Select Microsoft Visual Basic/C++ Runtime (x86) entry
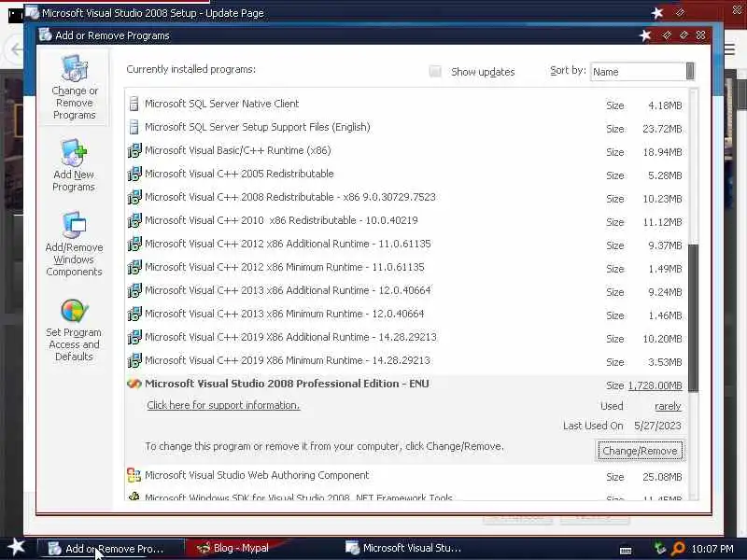 click(406, 150)
